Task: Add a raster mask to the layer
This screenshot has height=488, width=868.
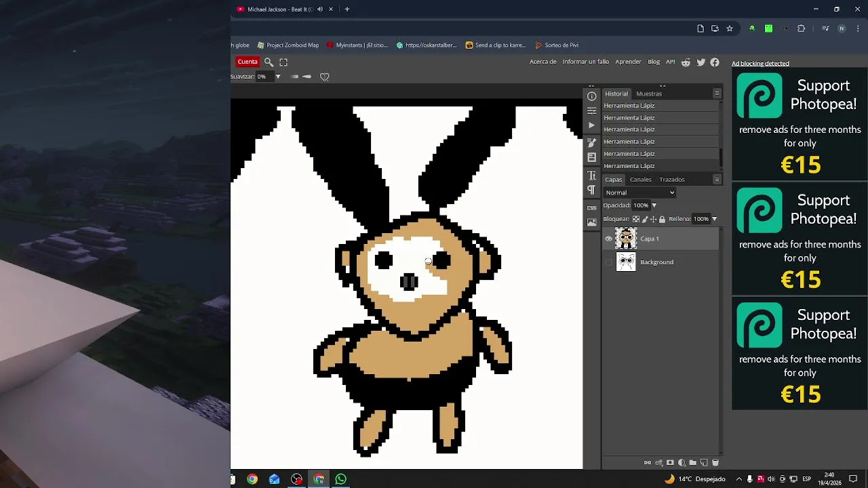Action: [x=670, y=462]
